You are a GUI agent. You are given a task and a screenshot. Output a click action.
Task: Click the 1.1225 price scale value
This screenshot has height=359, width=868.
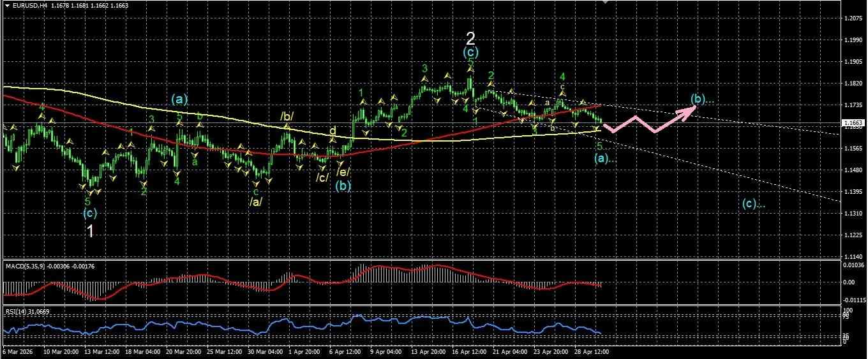[853, 235]
